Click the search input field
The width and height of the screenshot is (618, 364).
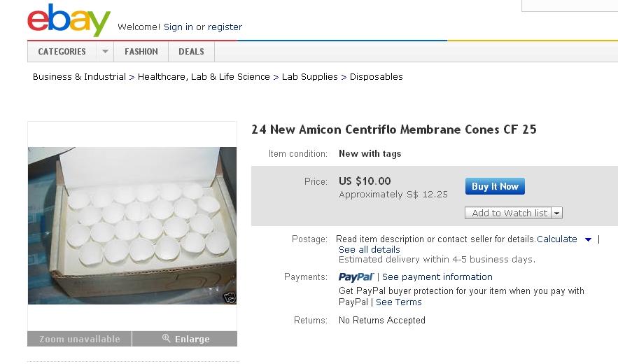[570, 5]
